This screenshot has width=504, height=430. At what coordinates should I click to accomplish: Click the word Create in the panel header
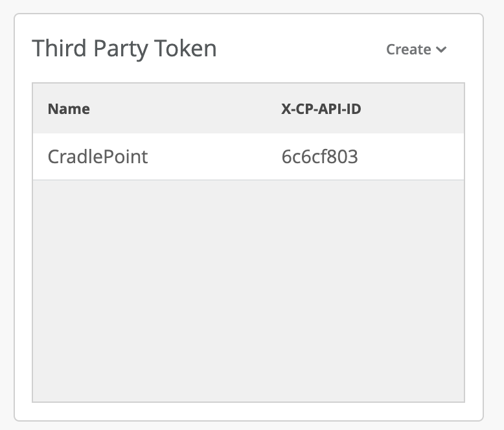point(408,50)
